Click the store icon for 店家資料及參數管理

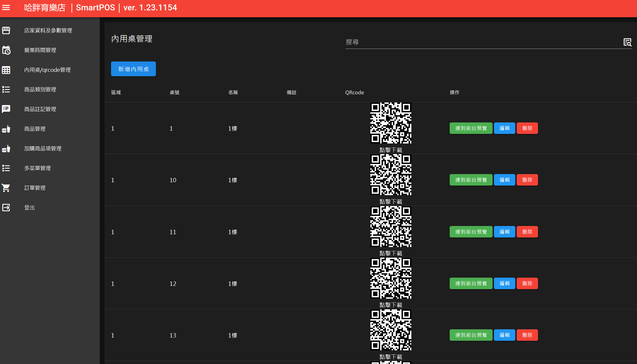6,30
